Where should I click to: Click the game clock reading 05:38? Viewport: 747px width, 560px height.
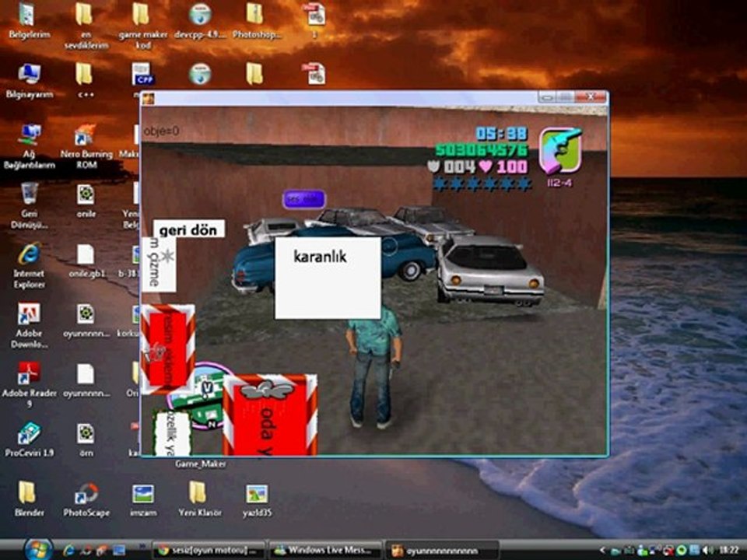pos(501,133)
